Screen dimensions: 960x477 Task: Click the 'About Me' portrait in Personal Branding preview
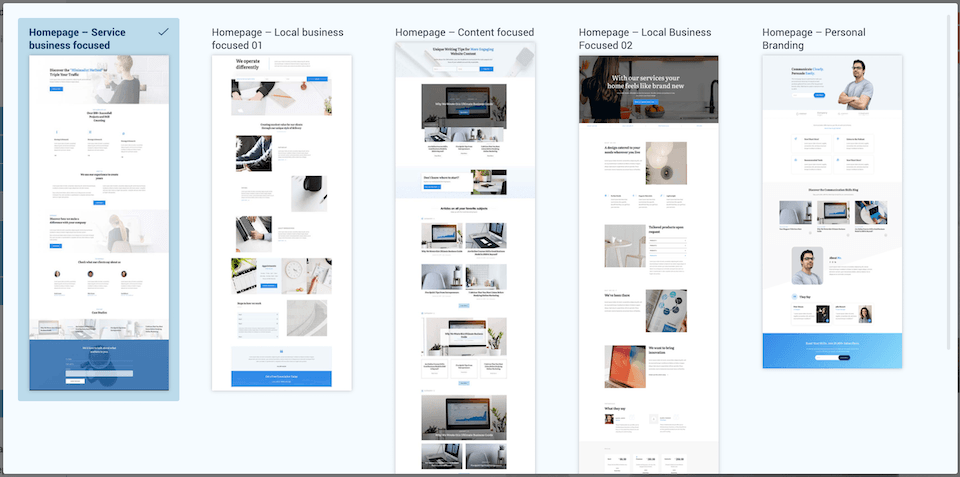click(807, 266)
